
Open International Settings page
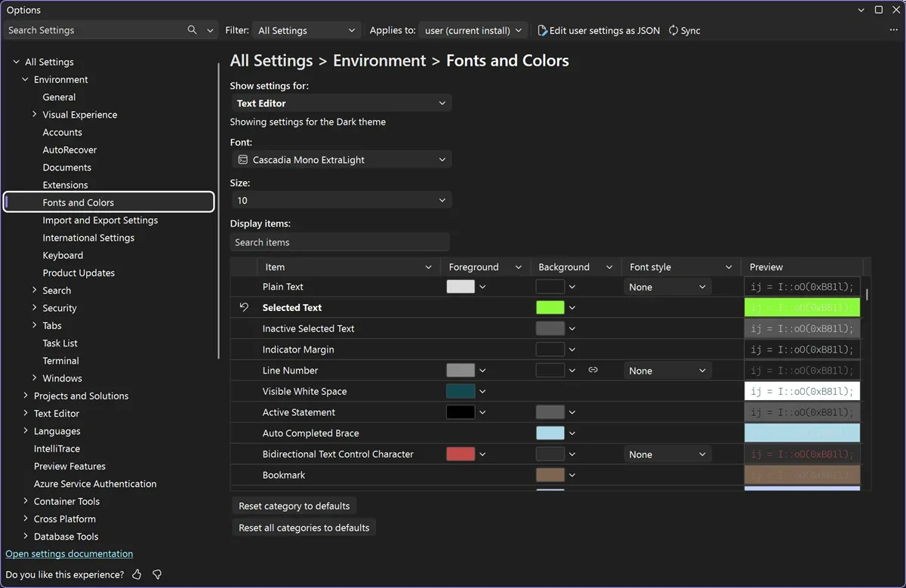click(x=88, y=238)
